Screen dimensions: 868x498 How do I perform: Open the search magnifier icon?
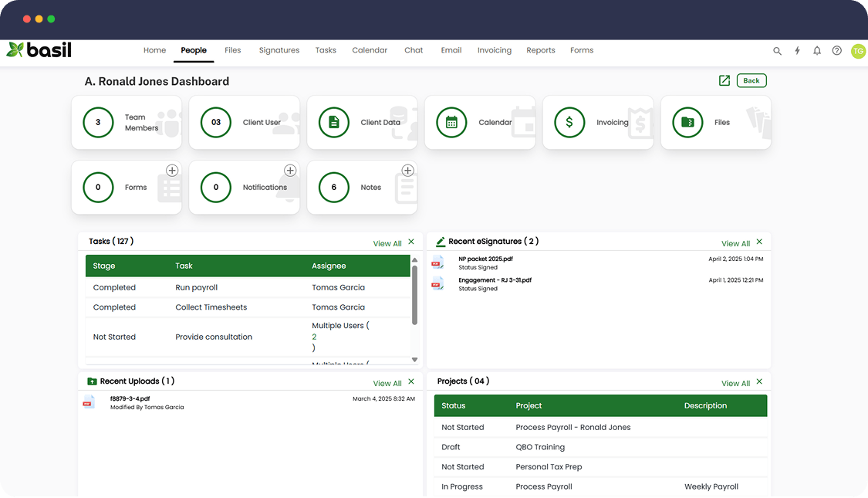[x=777, y=51]
